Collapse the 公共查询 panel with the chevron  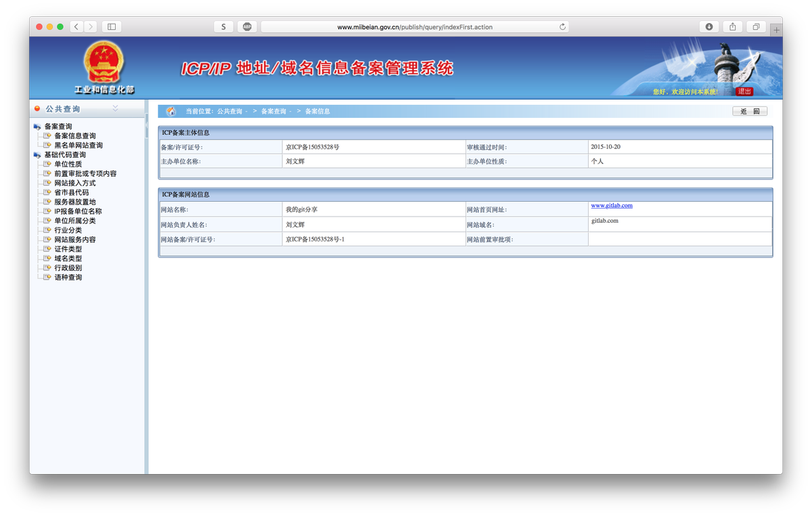click(x=115, y=108)
